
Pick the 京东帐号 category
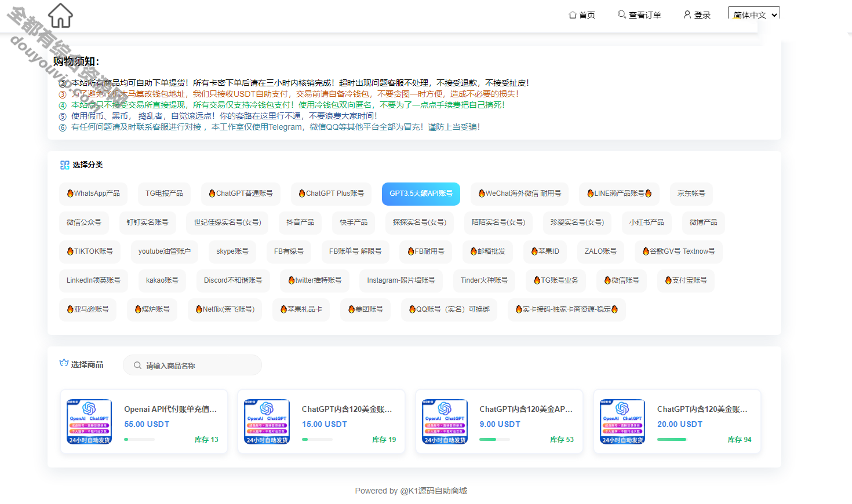point(691,193)
